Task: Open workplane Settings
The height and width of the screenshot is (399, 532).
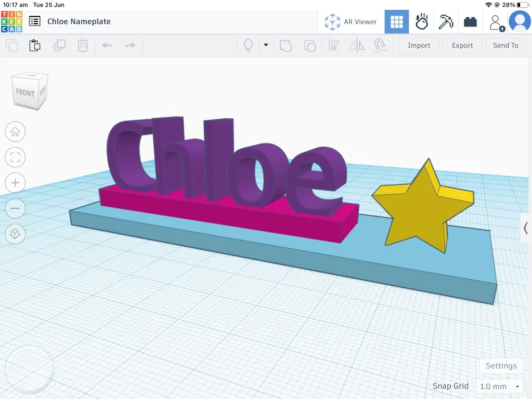Action: [x=501, y=366]
